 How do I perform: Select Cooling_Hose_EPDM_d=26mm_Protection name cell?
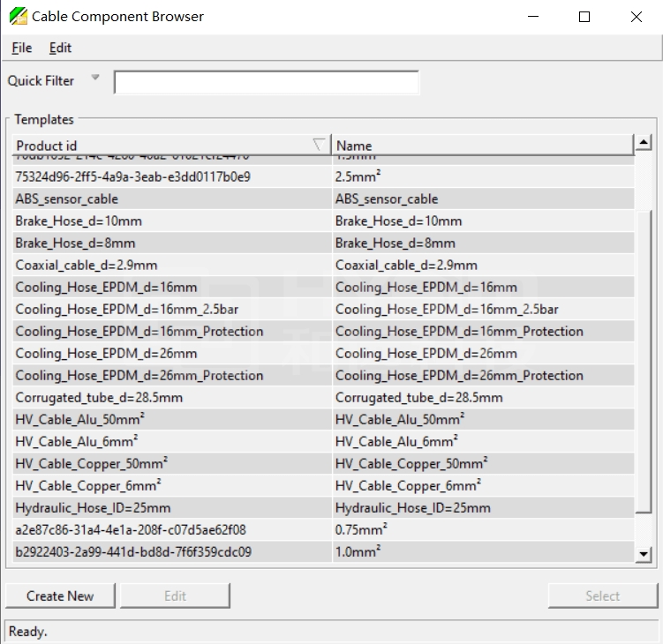[x=483, y=375]
